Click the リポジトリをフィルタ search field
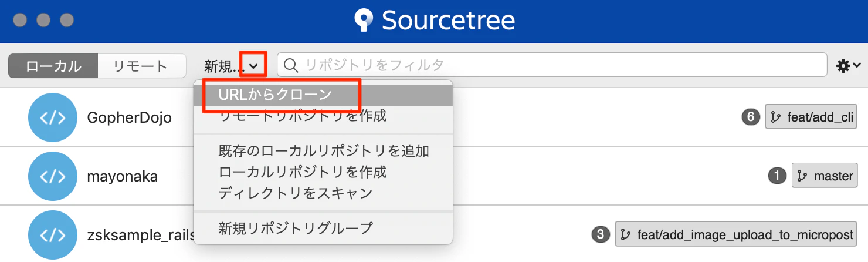Screen dimensions: 868x262 tap(552, 65)
